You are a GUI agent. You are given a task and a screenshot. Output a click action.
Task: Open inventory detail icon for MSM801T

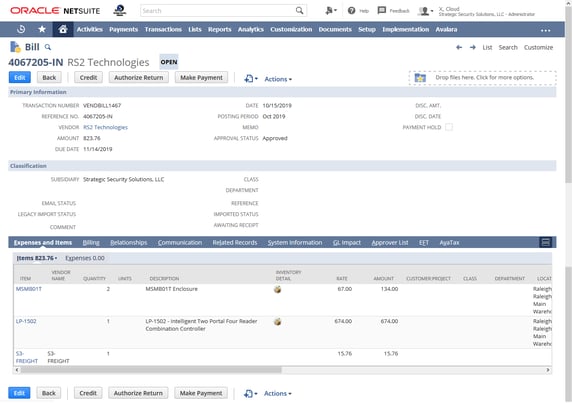278,290
